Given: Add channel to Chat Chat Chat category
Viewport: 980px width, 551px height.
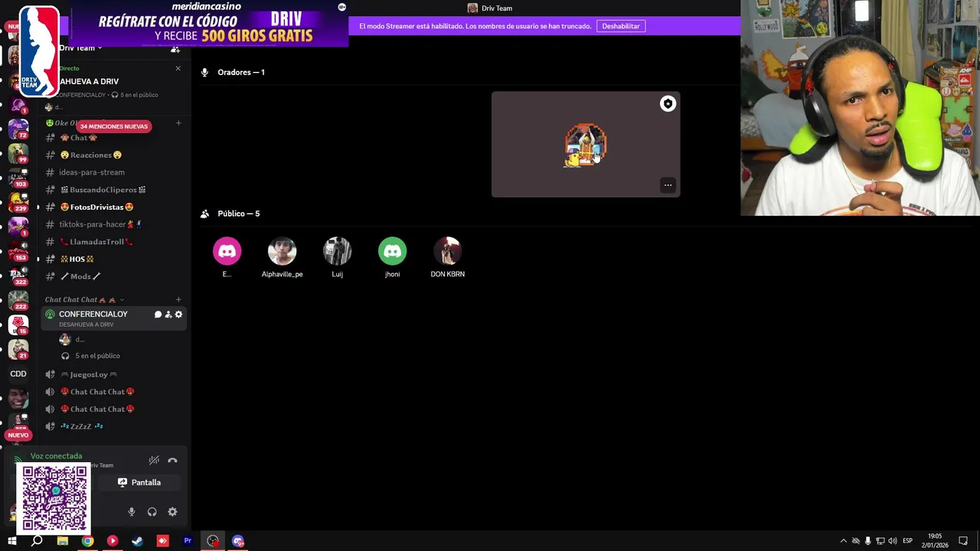Looking at the screenshot, I should tap(178, 300).
